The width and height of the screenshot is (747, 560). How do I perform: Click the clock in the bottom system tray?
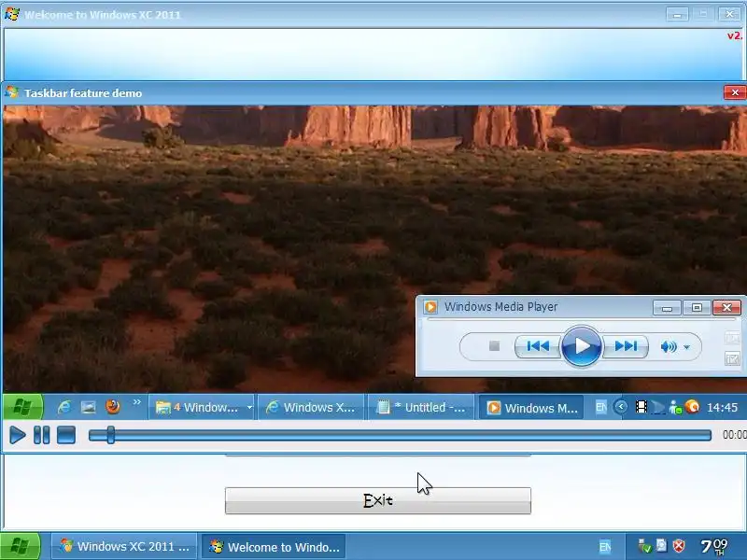(714, 546)
